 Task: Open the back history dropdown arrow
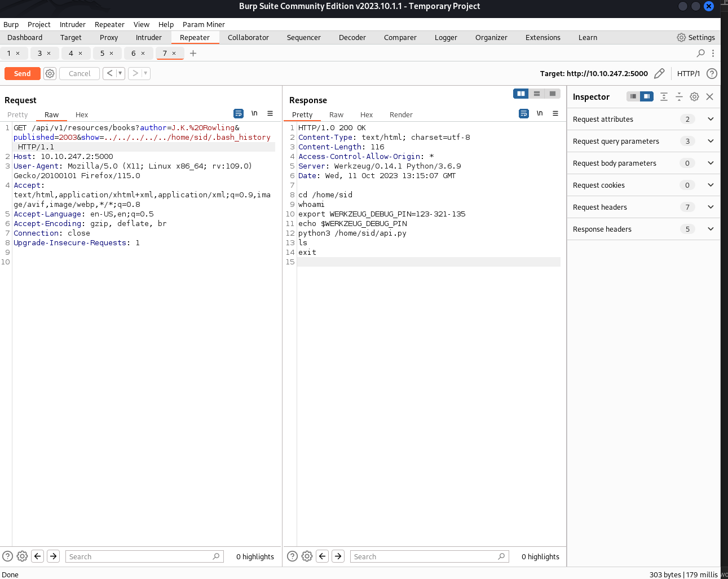tap(120, 73)
